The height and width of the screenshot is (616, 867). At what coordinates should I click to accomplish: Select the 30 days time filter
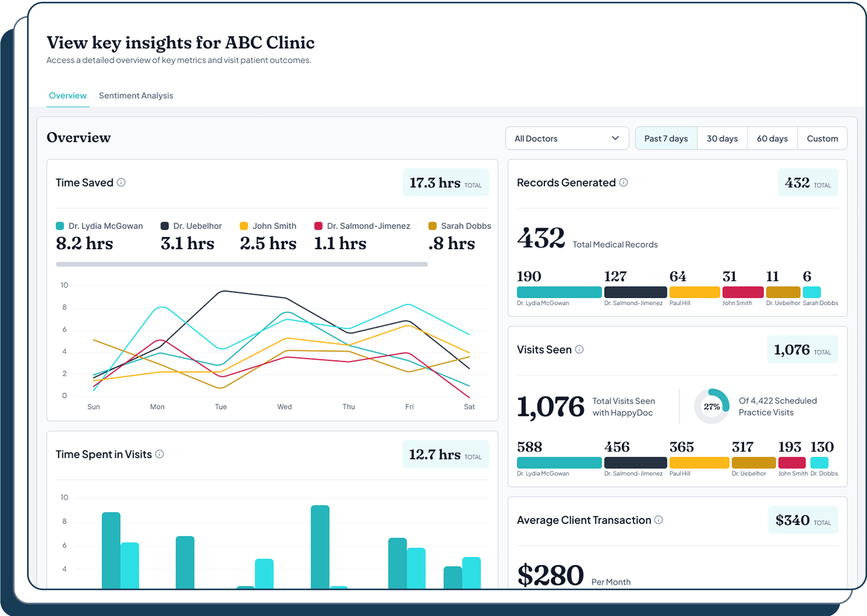722,138
